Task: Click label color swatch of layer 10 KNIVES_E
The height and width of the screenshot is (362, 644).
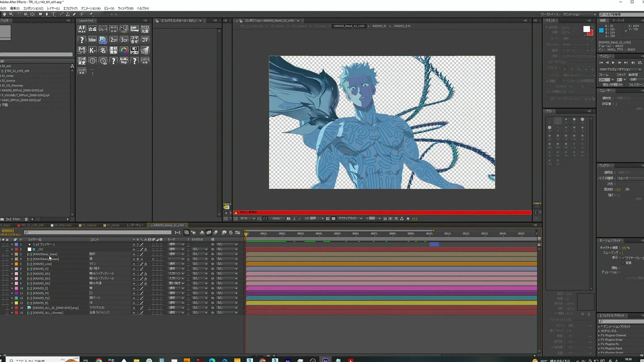Action: click(x=17, y=289)
